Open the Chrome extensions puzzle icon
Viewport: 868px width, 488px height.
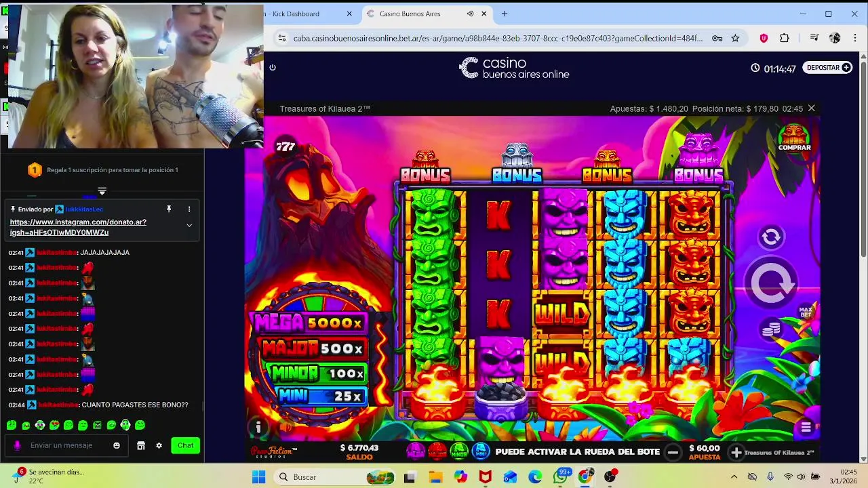coord(785,39)
